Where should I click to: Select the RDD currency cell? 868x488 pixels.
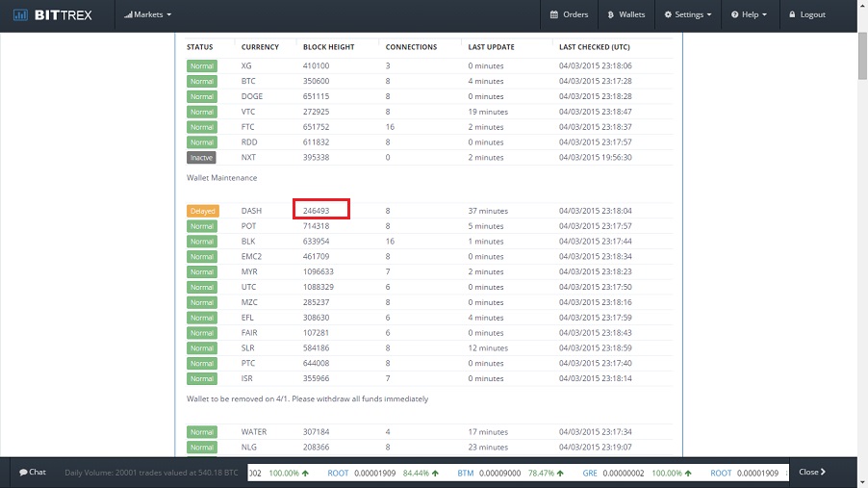[x=249, y=142]
